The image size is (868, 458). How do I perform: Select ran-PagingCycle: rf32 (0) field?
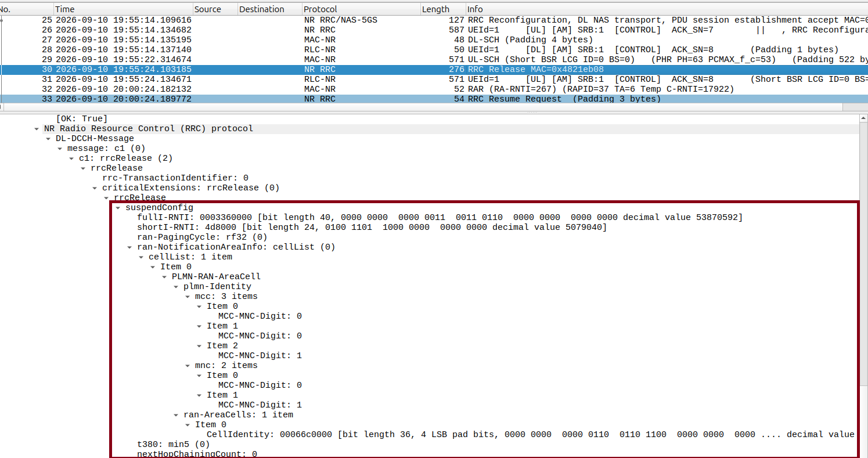click(x=202, y=237)
